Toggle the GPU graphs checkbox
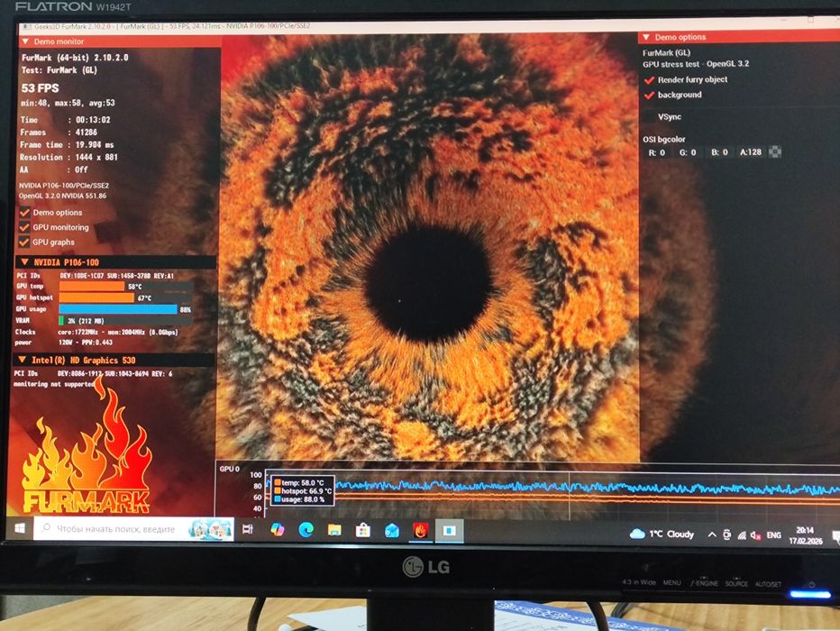This screenshot has height=631, width=840. [24, 242]
